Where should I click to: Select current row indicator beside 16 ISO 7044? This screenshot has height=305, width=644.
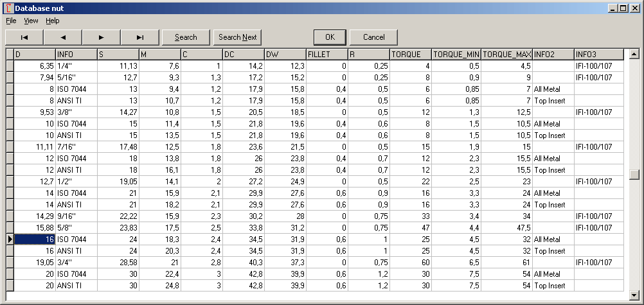pos(10,240)
